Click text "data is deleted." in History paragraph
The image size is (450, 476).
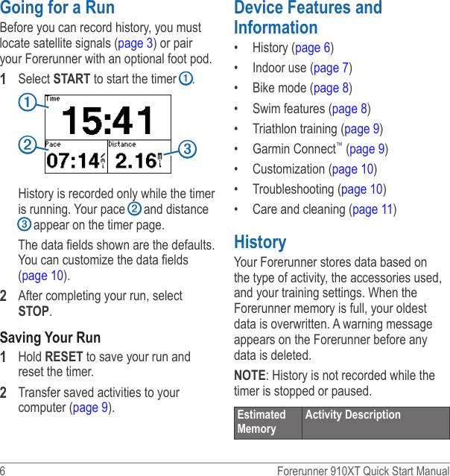[x=273, y=355]
